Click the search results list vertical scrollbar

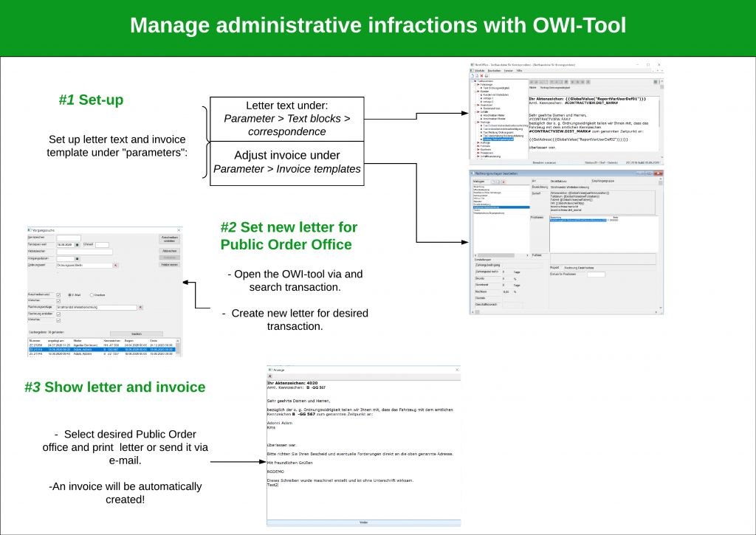pos(178,348)
